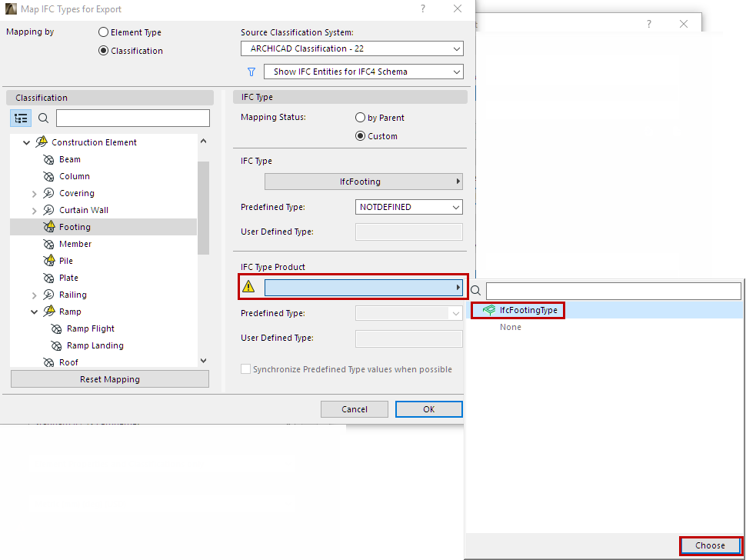Click the IFC Type Product User Defined Type field
Viewport: 746px width, 560px height.
pyautogui.click(x=408, y=338)
